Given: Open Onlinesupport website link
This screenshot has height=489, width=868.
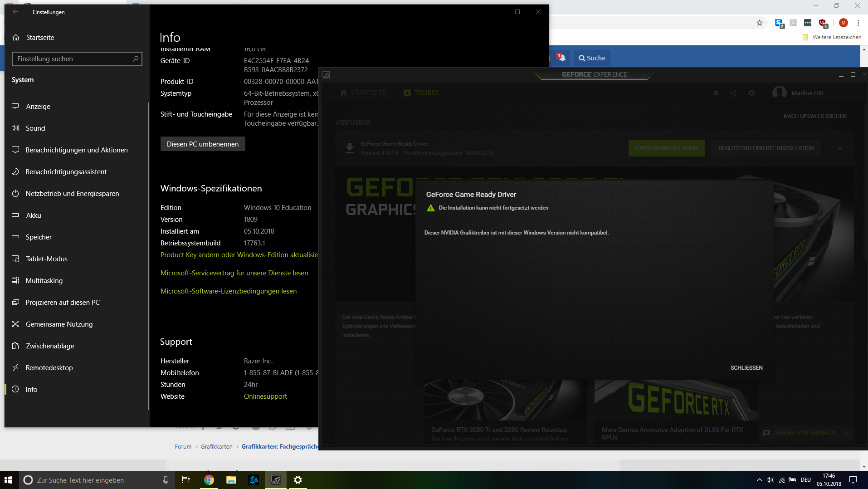Looking at the screenshot, I should [265, 396].
